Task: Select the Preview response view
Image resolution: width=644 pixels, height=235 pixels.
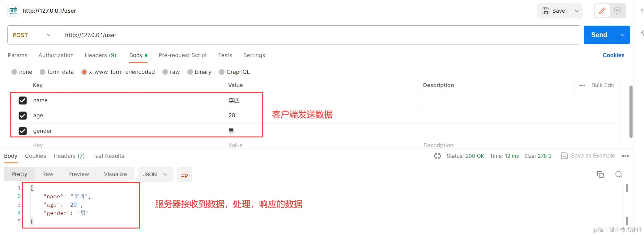Action: (79, 174)
